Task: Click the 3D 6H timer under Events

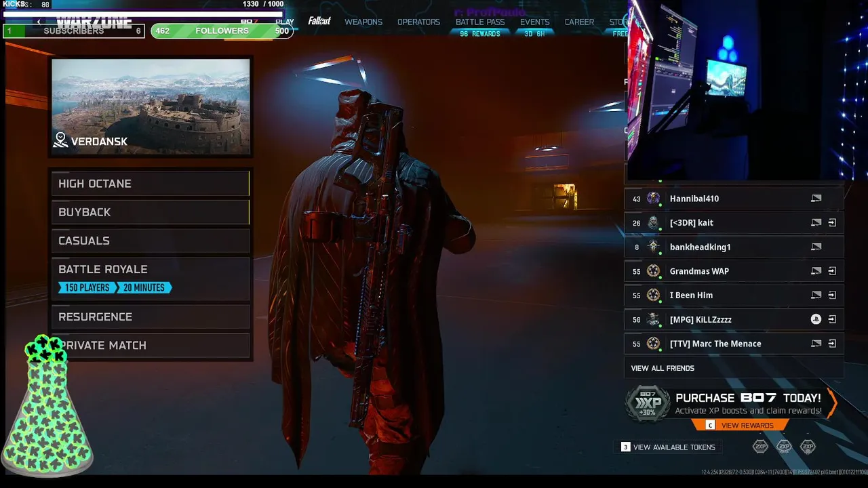Action: tap(534, 34)
